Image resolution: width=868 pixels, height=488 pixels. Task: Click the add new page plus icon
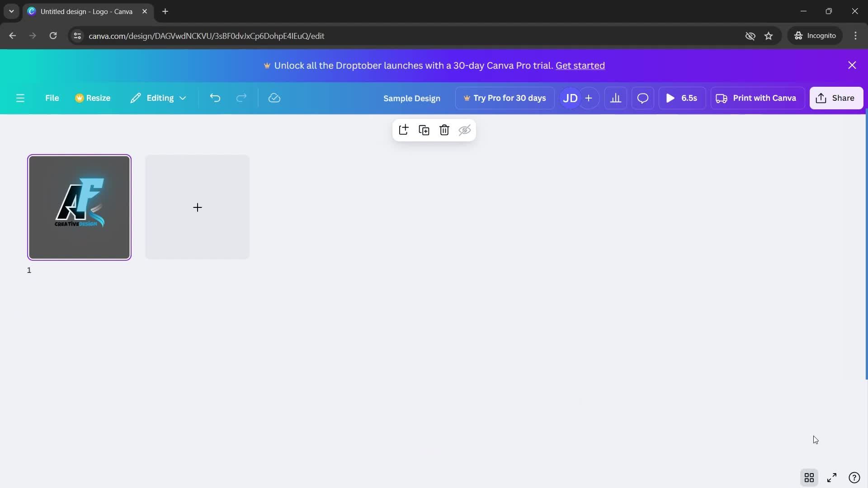pyautogui.click(x=197, y=207)
